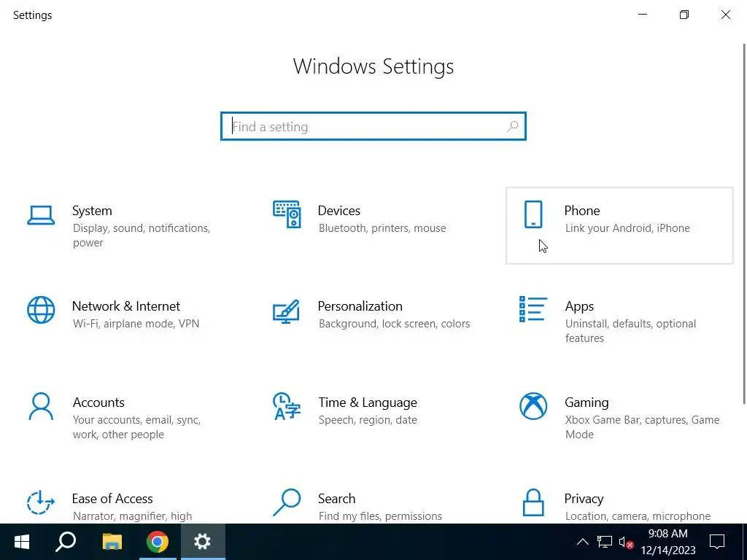Click "Display, sound, notifications, power" text
The height and width of the screenshot is (560, 747).
coord(142,236)
